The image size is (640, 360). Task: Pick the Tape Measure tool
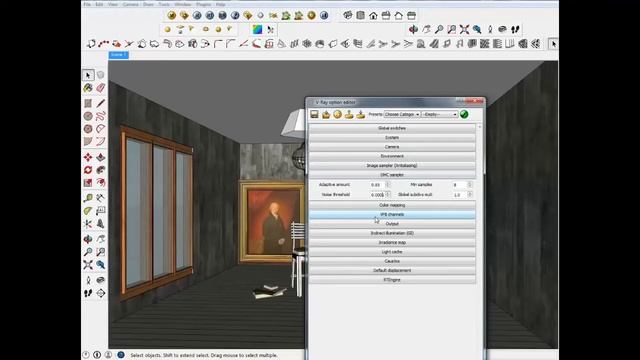coord(88,198)
